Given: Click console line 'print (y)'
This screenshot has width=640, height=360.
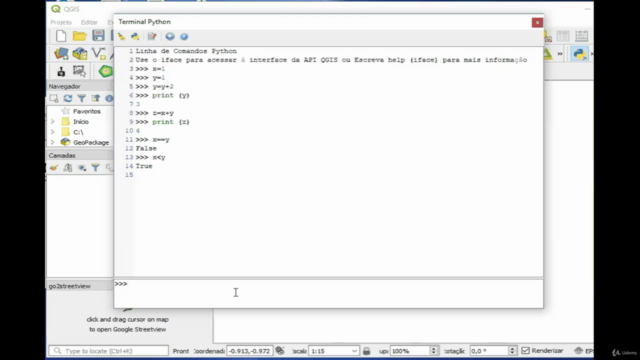Looking at the screenshot, I should click(x=171, y=95).
